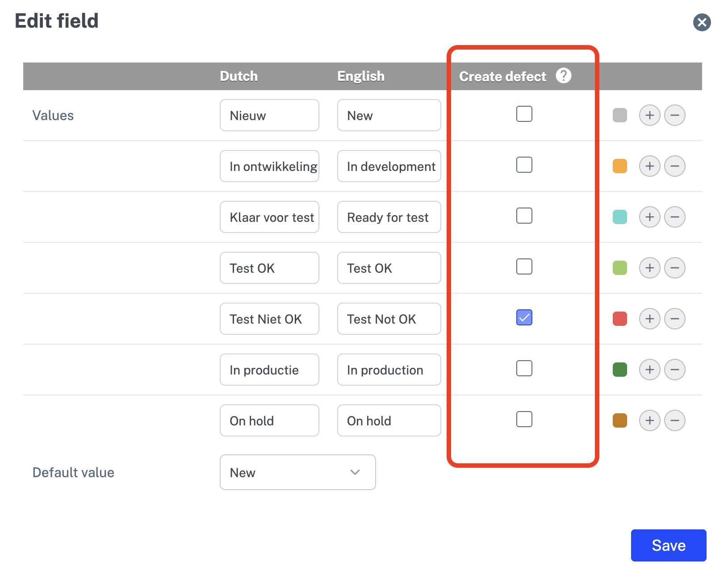Click the Save button
Screen dimensions: 728x574
[x=668, y=545]
